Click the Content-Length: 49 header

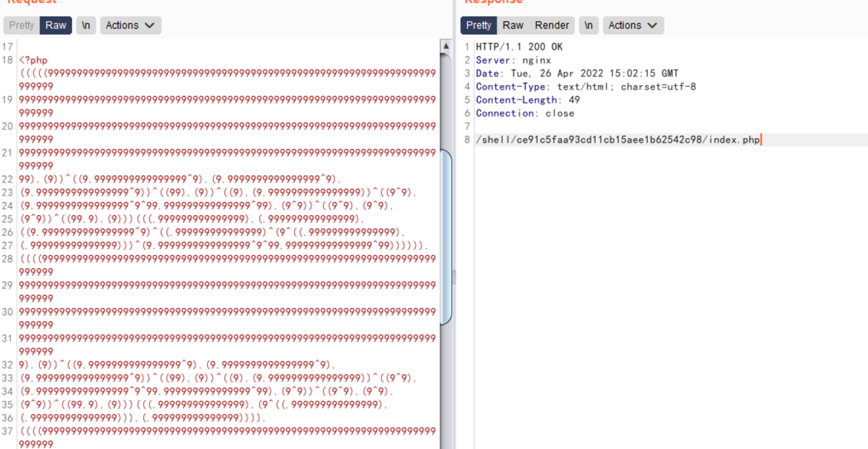pos(528,100)
